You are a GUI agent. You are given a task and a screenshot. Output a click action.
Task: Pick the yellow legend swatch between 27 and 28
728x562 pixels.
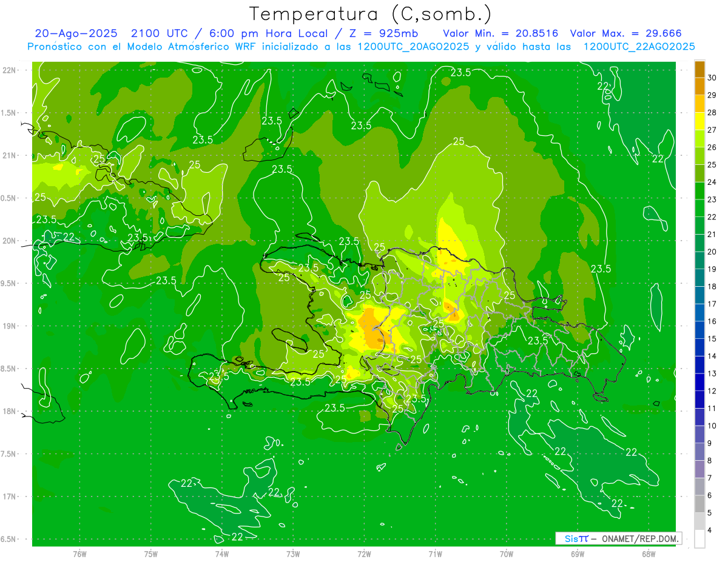[x=699, y=121]
